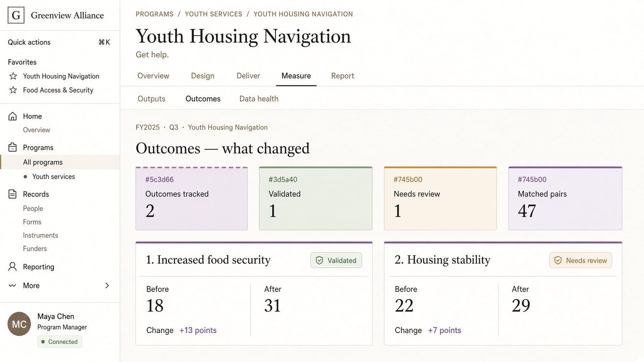Open Youth Housing Navigation favorite
Screen dimensions: 644x362
coord(61,76)
